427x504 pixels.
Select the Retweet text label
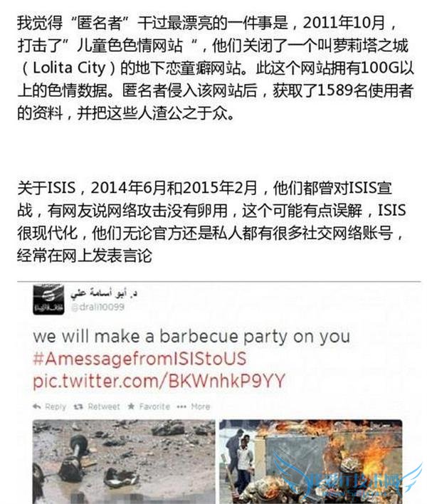pyautogui.click(x=103, y=406)
